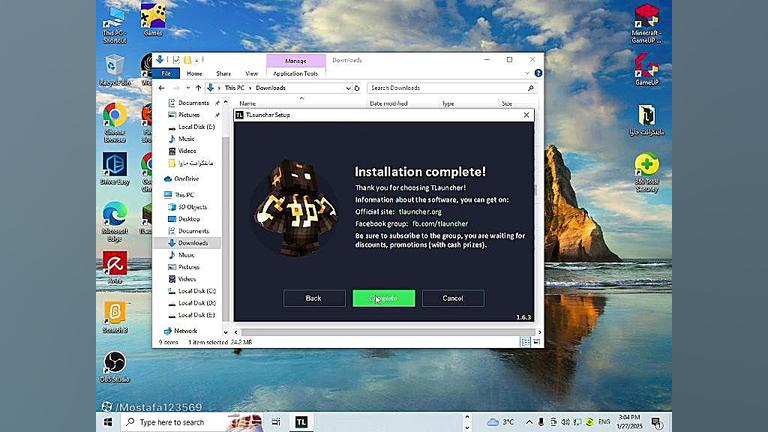
Task: Open the volume icon in system tray
Action: pyautogui.click(x=566, y=422)
